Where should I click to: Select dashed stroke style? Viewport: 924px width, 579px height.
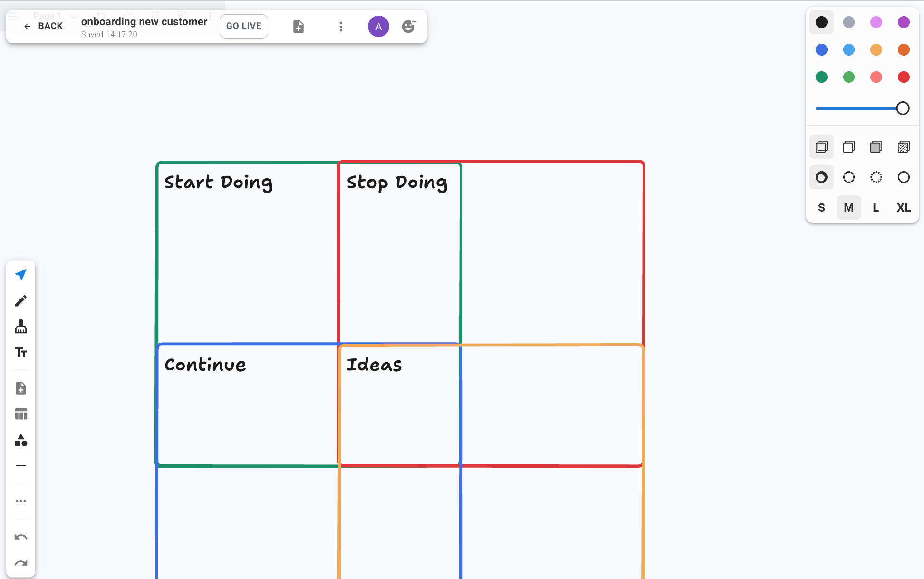pos(848,177)
